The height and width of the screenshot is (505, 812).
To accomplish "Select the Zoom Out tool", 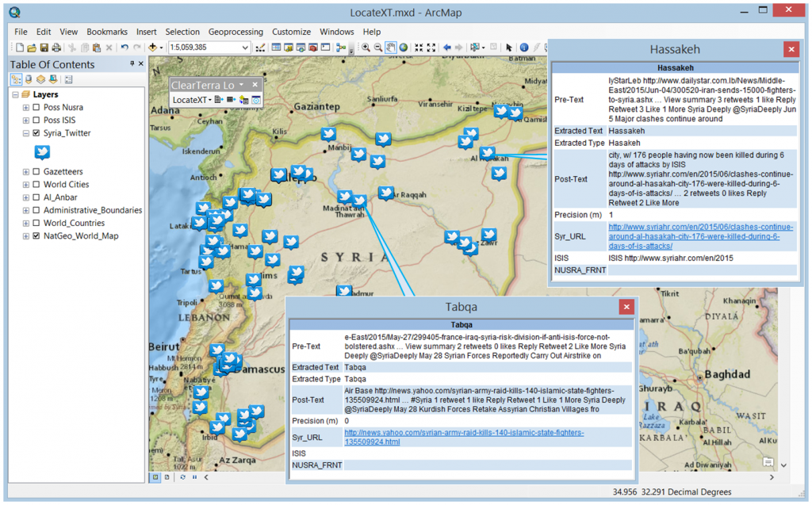I will coord(378,48).
